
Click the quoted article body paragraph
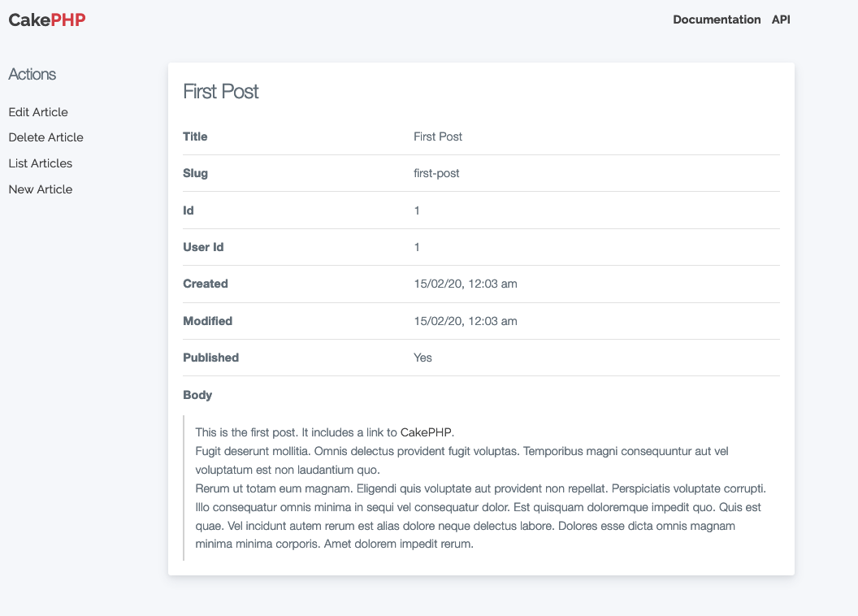click(479, 488)
